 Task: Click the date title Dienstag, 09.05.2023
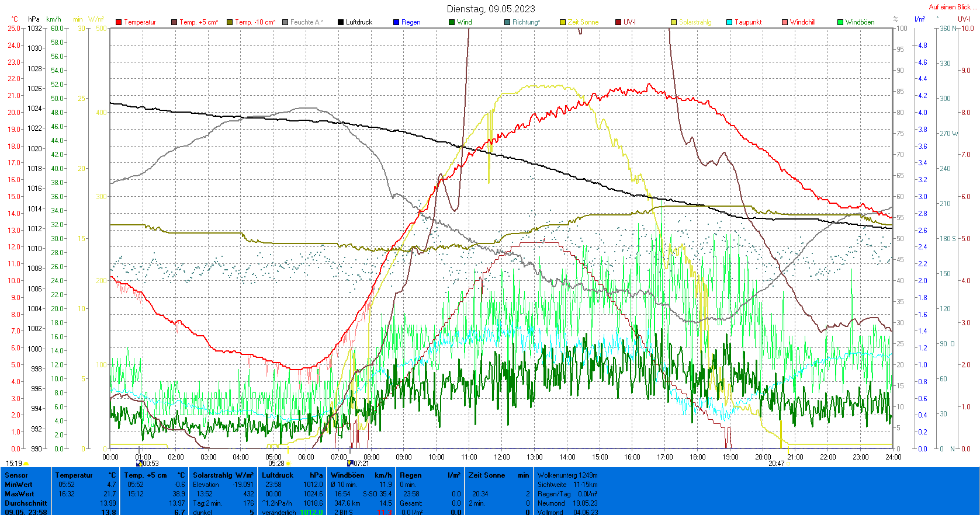pyautogui.click(x=491, y=9)
